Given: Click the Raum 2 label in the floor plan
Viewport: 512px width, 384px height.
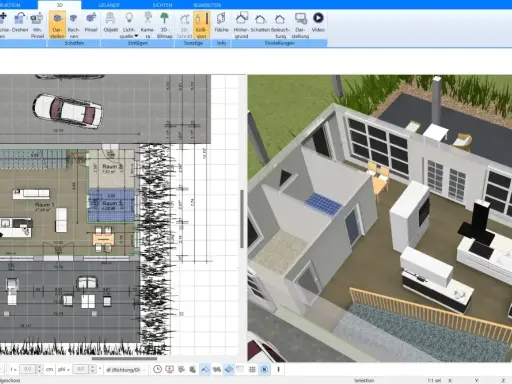Looking at the screenshot, I should pos(112,166).
